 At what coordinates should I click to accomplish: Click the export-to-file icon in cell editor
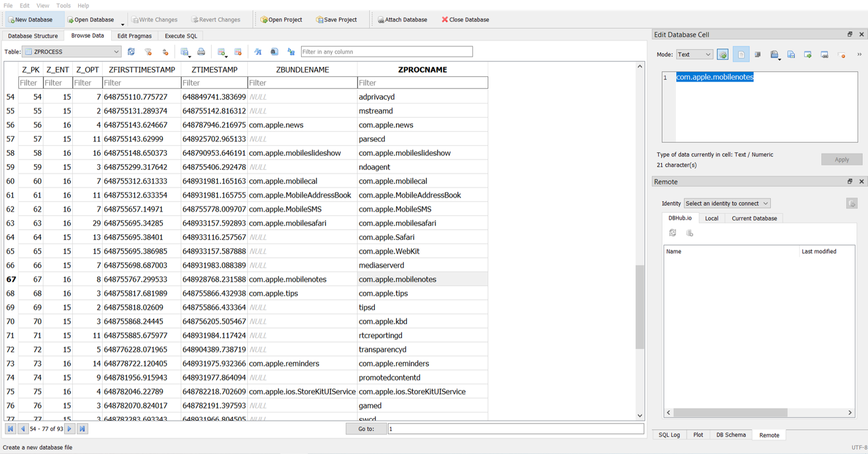pyautogui.click(x=791, y=54)
